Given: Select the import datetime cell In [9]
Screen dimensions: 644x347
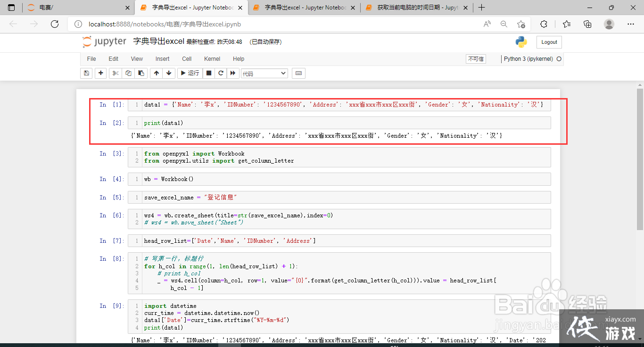Looking at the screenshot, I should [339, 316].
